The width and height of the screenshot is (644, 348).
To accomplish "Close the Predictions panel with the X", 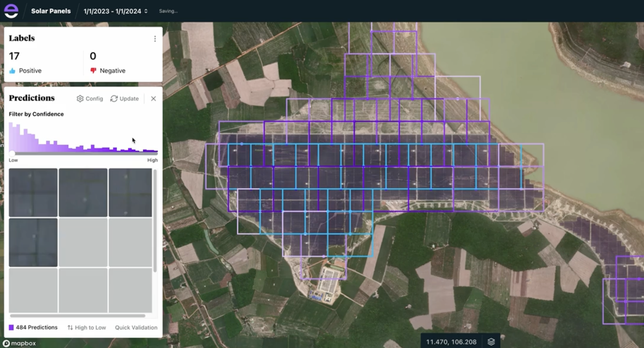I will (x=153, y=99).
